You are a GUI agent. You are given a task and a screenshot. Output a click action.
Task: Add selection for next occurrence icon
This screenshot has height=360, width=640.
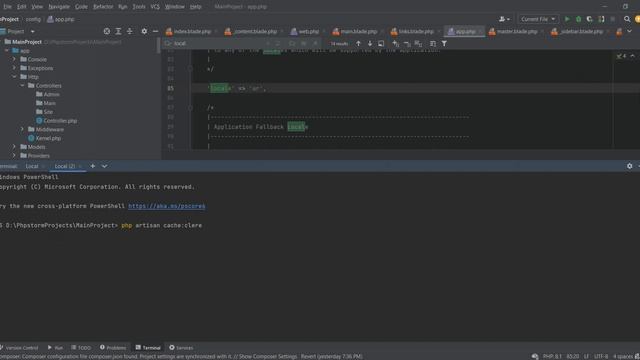[395, 43]
